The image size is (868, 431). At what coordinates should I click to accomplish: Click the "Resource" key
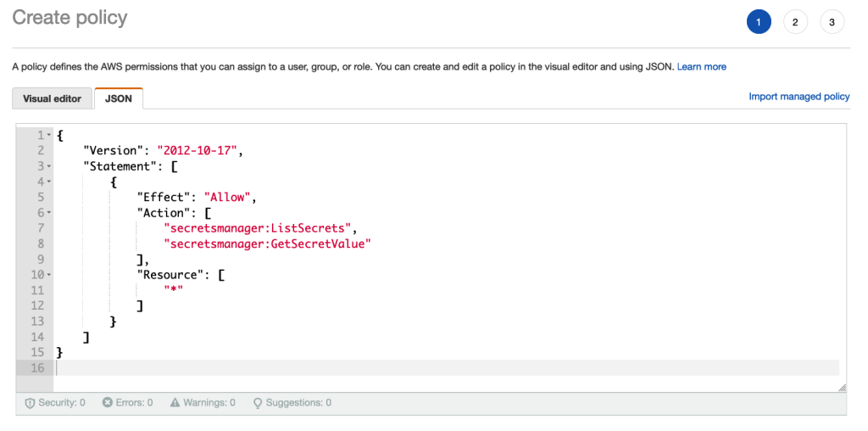click(x=171, y=275)
